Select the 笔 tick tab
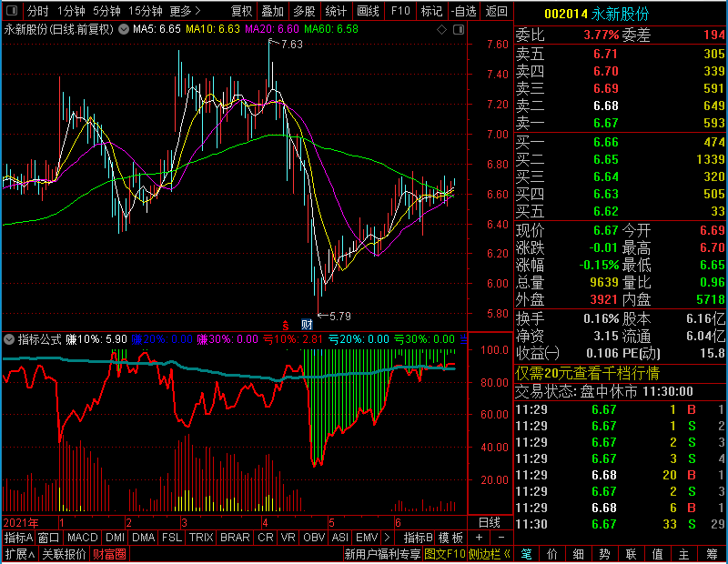The image size is (728, 564). click(x=526, y=554)
